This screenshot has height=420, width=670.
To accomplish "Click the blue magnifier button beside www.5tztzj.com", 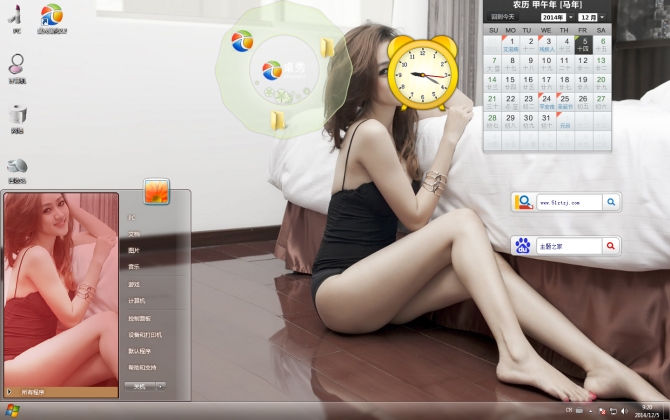I will (x=611, y=202).
